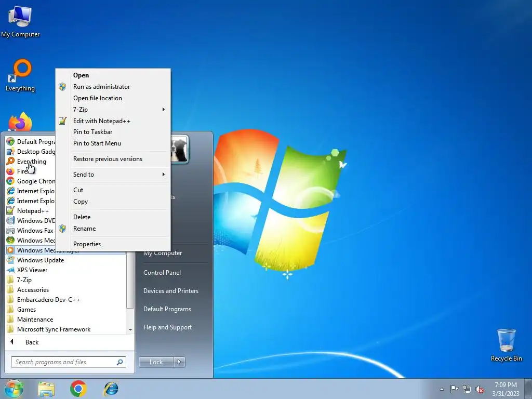Screen dimensions: 532x399
Task: Open My Computer from the Start menu's right pane
Action: coord(163,253)
